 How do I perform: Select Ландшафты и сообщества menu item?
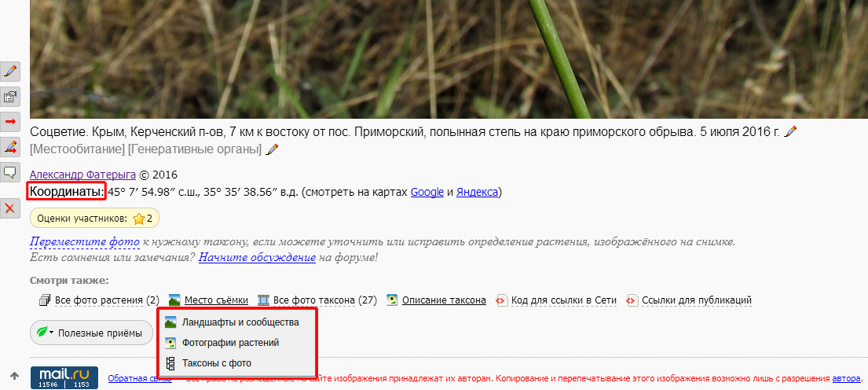tap(240, 322)
